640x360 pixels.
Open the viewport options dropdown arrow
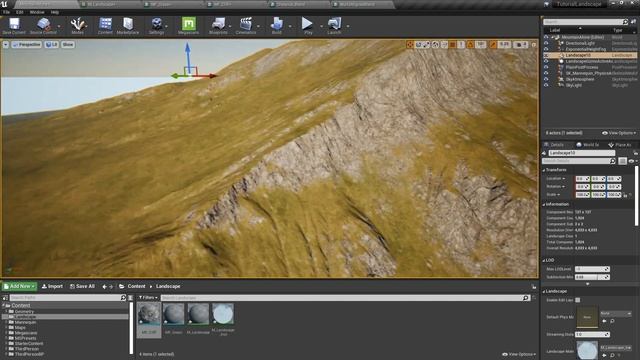[x=6, y=44]
